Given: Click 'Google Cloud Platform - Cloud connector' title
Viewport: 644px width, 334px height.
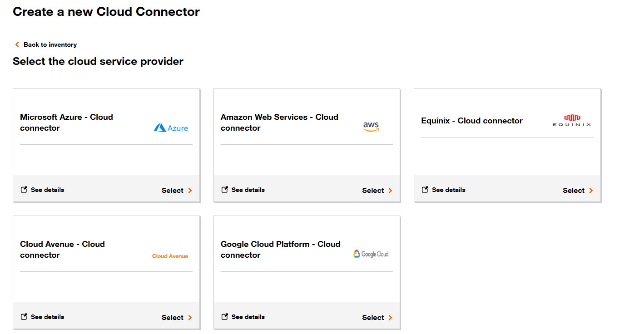Looking at the screenshot, I should [280, 250].
